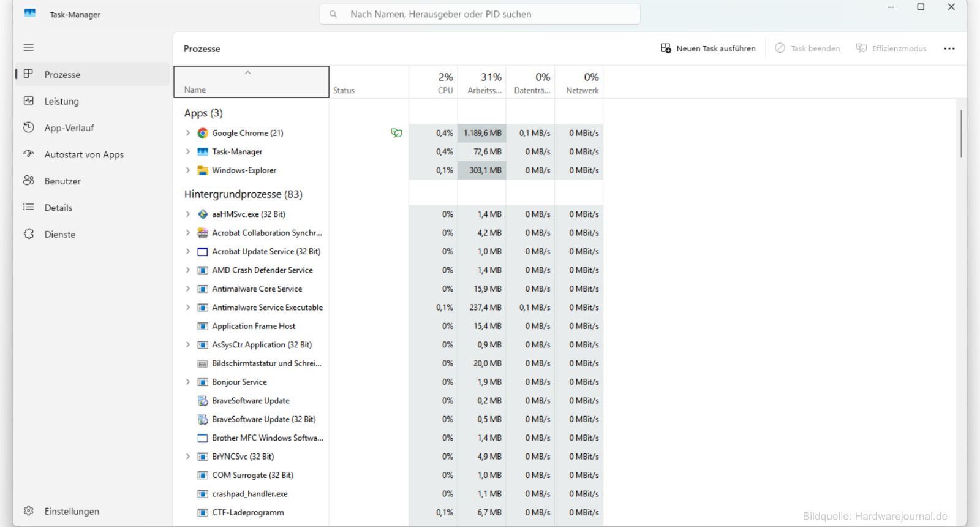Click the CTF-Ladeprogramm icon
This screenshot has width=980, height=527.
(x=203, y=512)
